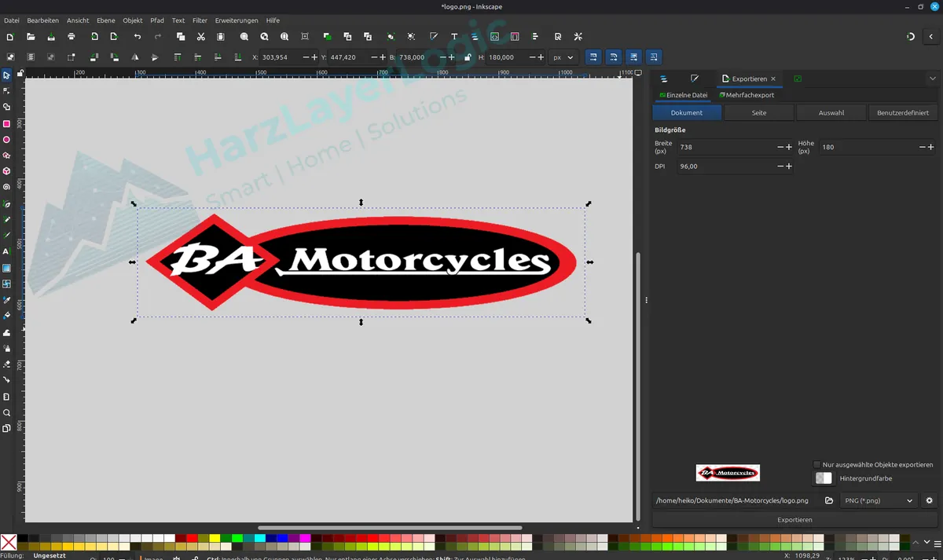
Task: Open the Text and Font dialog icon
Action: pos(454,36)
